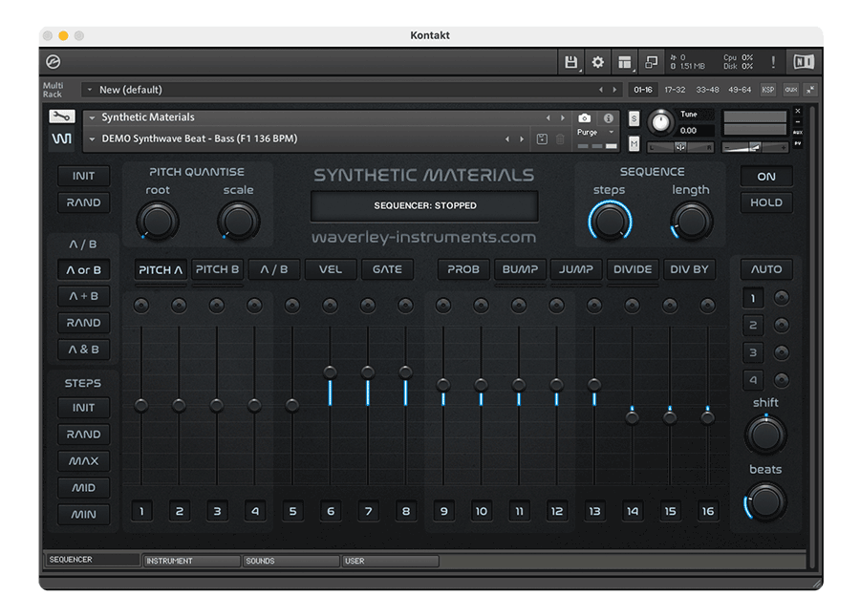Click the wrench edit instrument icon
Image resolution: width=860 pixels, height=616 pixels.
click(62, 117)
